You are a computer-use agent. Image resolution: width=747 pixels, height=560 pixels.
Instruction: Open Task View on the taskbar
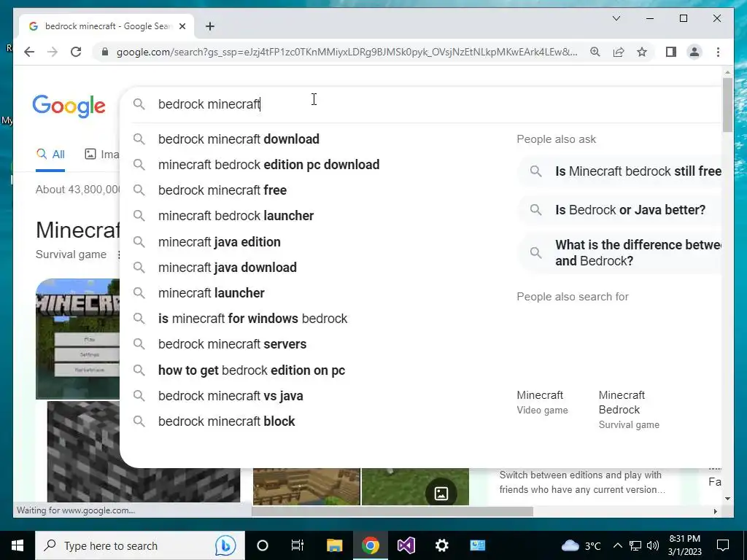[x=298, y=545]
